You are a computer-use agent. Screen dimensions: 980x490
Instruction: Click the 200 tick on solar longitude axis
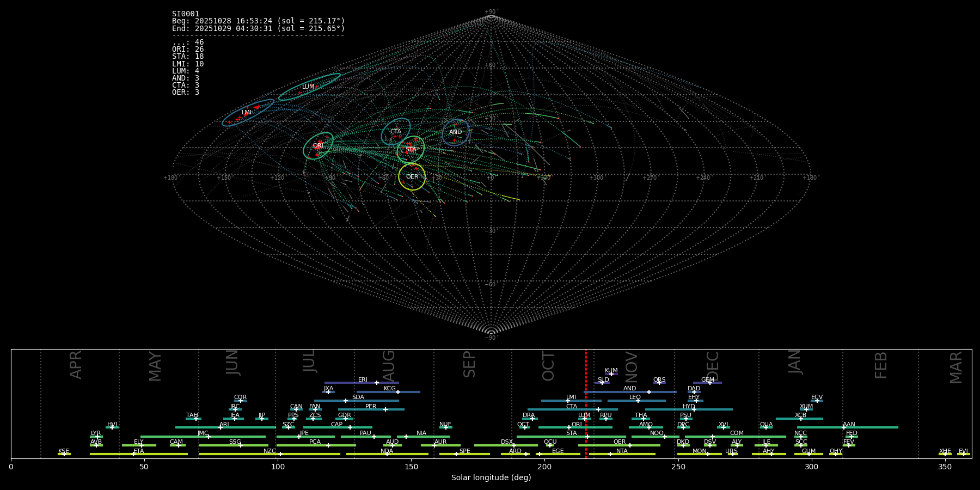click(x=544, y=467)
